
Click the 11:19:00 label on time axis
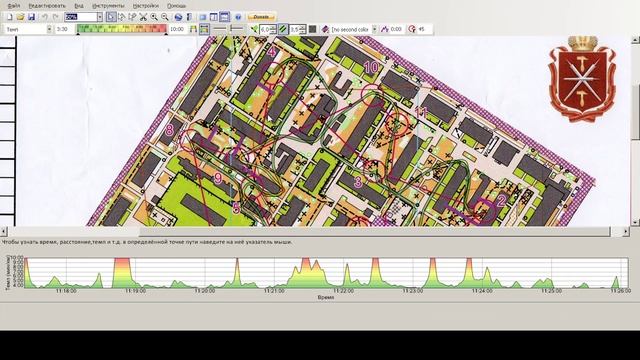coord(135,291)
